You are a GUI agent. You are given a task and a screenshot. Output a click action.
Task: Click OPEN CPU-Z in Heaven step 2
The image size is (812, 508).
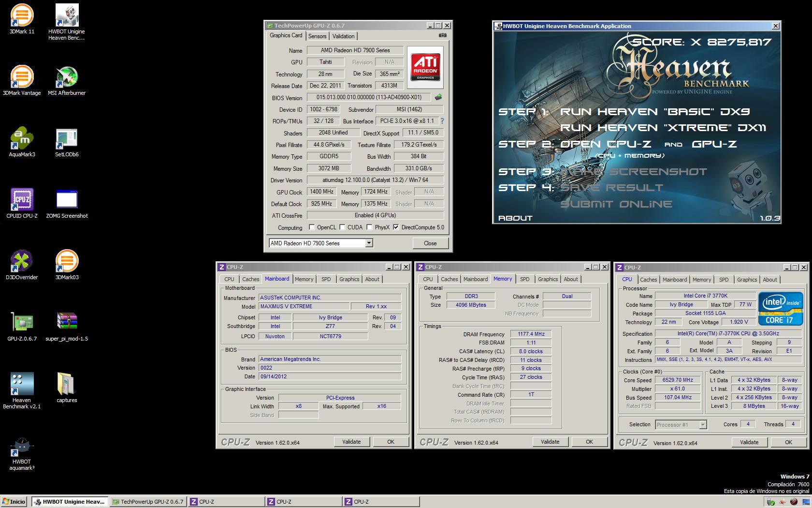point(606,144)
